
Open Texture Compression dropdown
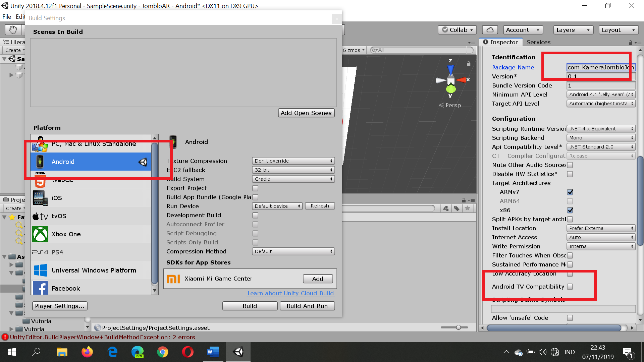(293, 161)
